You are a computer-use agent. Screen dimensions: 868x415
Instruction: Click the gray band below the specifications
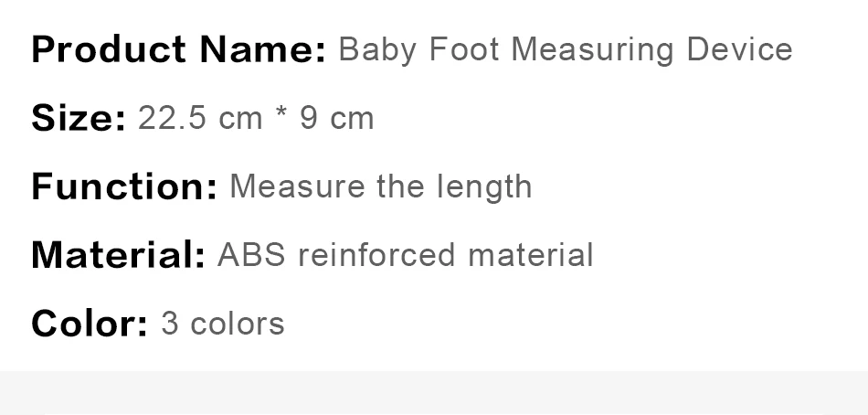click(434, 393)
